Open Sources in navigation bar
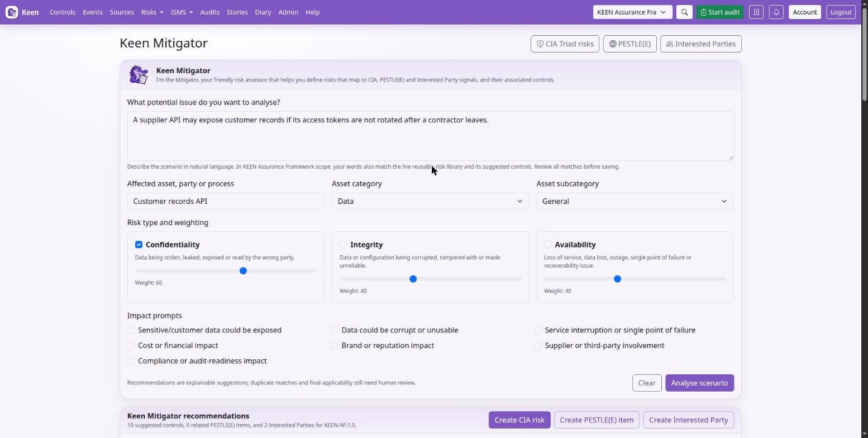 [x=122, y=12]
